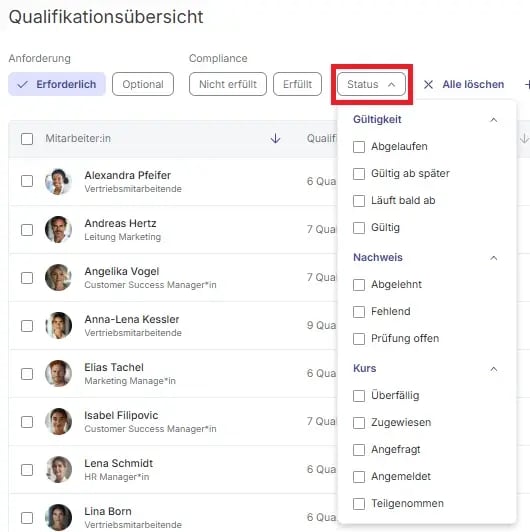Collapse the Nachweis section chevron
Image resolution: width=530 pixels, height=532 pixels.
point(494,258)
